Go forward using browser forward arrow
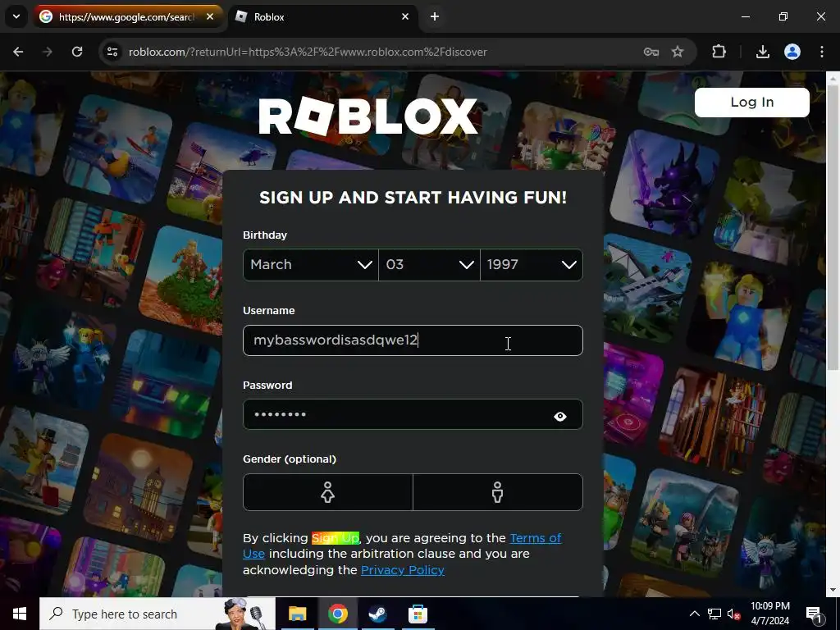Screen dimensions: 840x630 coord(48,52)
